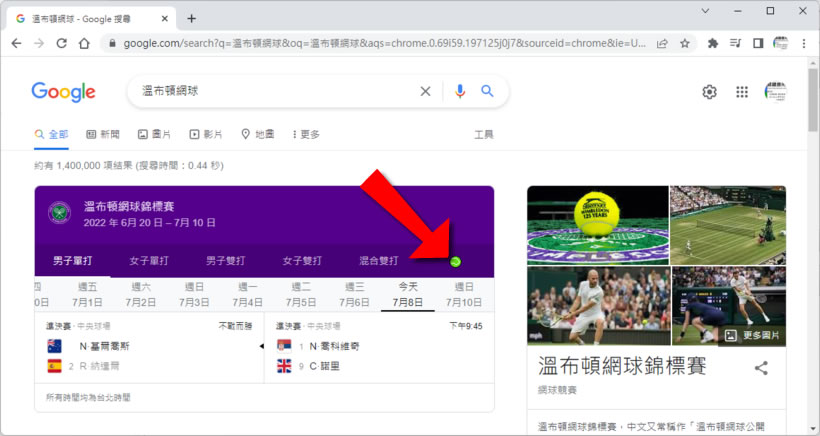
Task: Go back to the previous page
Action: [x=16, y=43]
